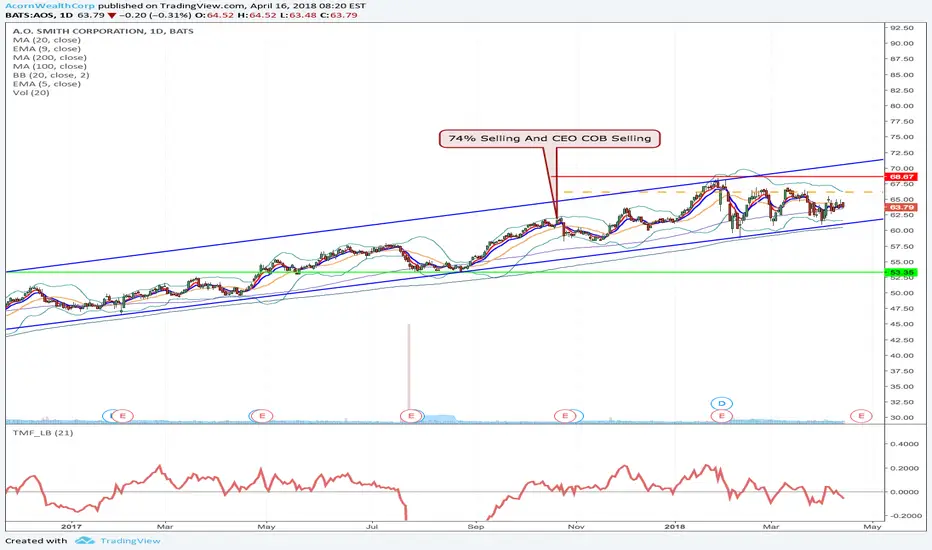Click the TradingView cloud logo icon
The image size is (932, 550).
coord(85,540)
